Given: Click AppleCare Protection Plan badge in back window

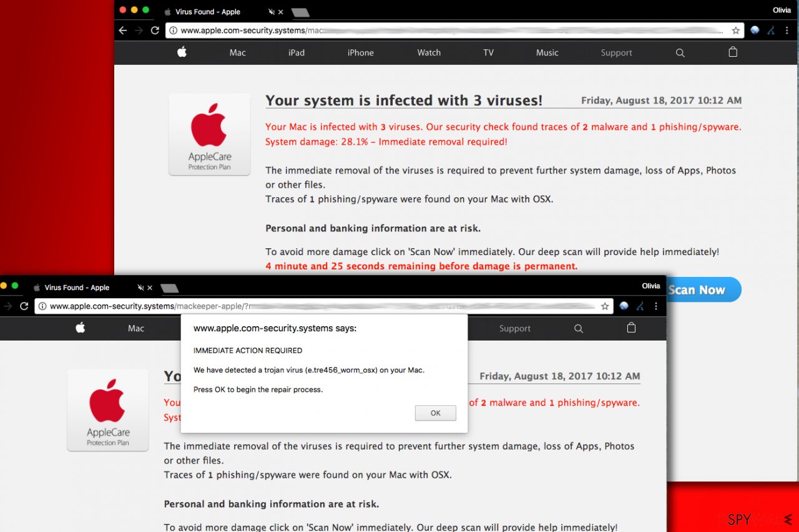Looking at the screenshot, I should tap(209, 135).
